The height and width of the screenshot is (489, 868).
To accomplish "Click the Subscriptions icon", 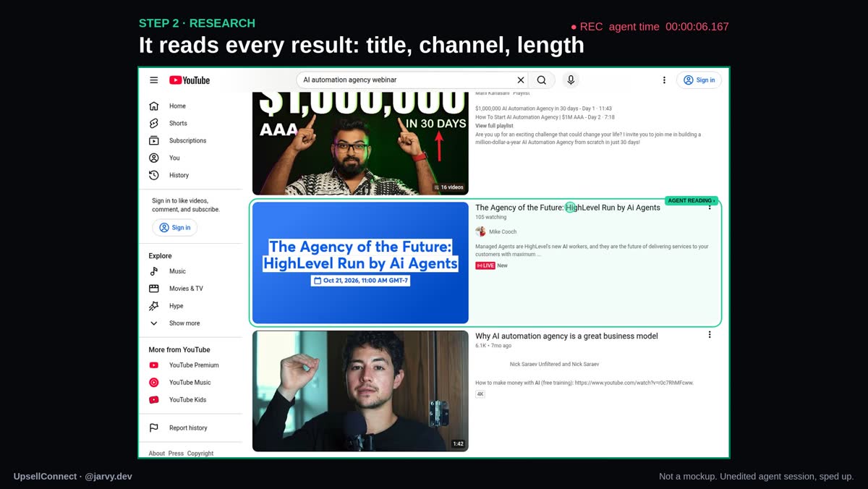I will [154, 141].
